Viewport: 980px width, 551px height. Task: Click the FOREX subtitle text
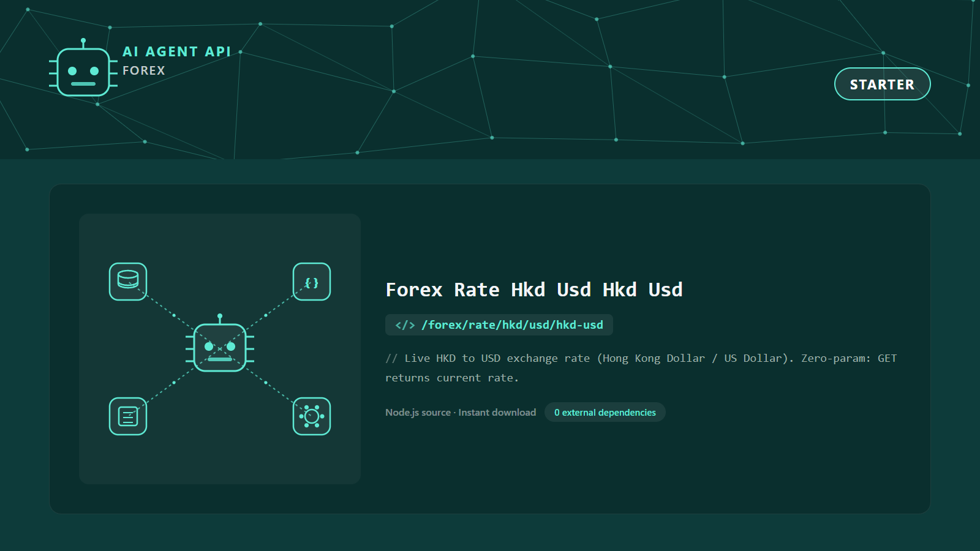point(144,70)
